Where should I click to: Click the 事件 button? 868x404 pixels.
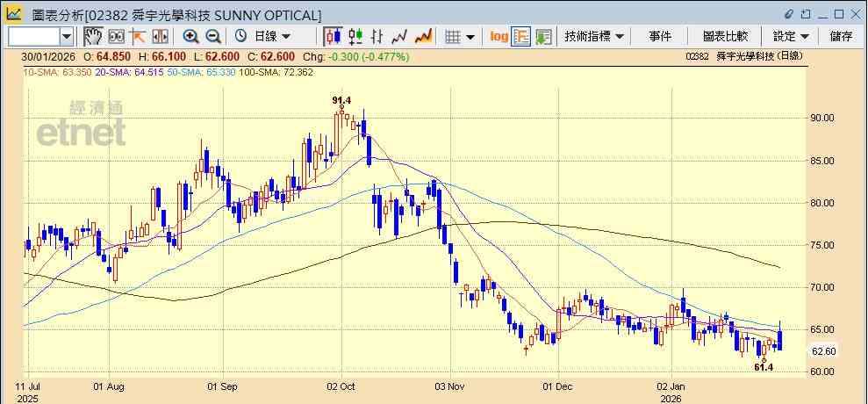[660, 37]
